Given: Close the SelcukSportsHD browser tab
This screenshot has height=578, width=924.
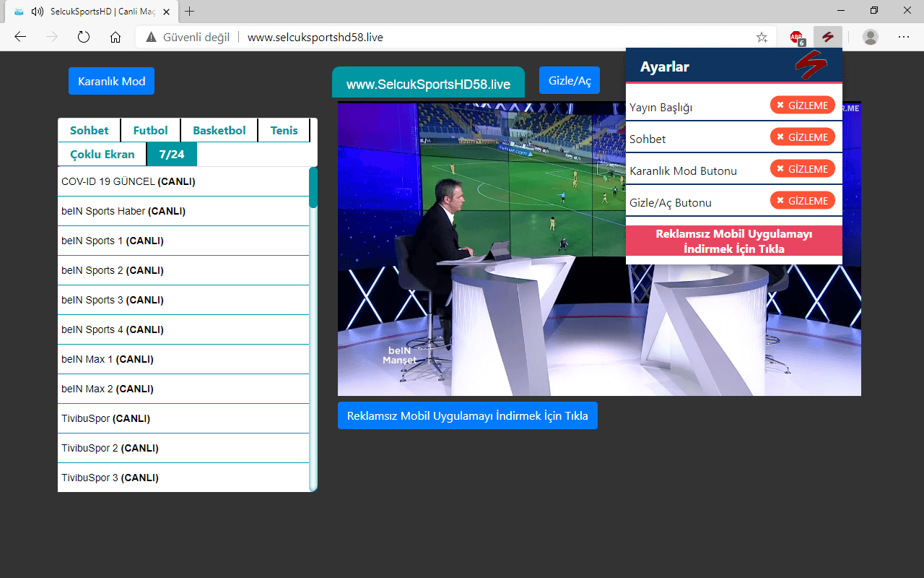Looking at the screenshot, I should [x=167, y=12].
